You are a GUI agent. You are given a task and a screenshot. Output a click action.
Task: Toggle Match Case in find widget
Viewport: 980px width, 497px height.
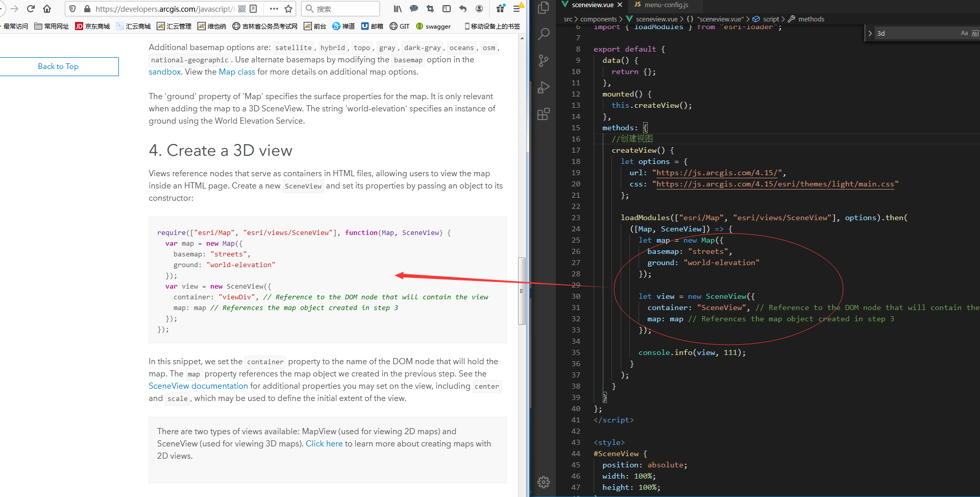[x=964, y=33]
